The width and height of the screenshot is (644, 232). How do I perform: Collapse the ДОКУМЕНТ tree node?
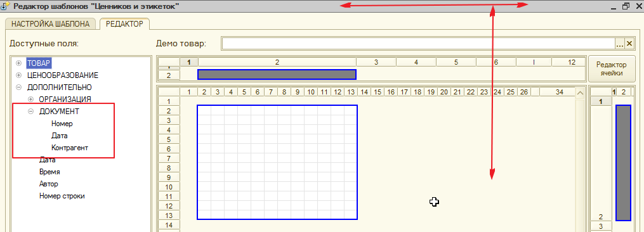coord(30,112)
